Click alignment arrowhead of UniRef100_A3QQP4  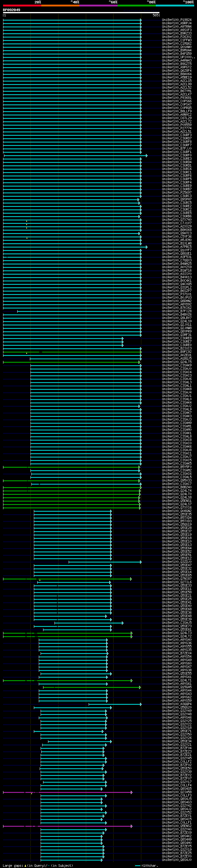click(x=141, y=704)
